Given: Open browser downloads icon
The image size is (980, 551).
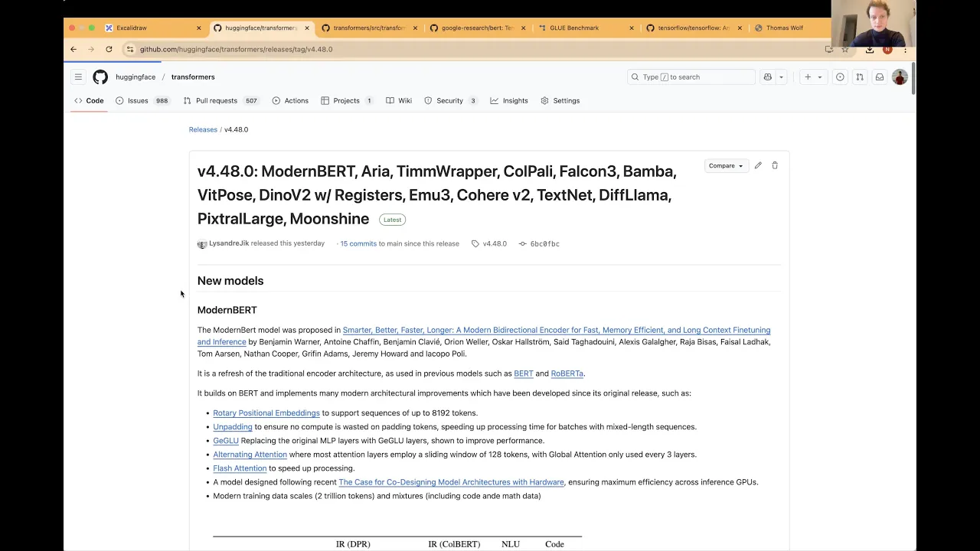Looking at the screenshot, I should click(x=870, y=49).
